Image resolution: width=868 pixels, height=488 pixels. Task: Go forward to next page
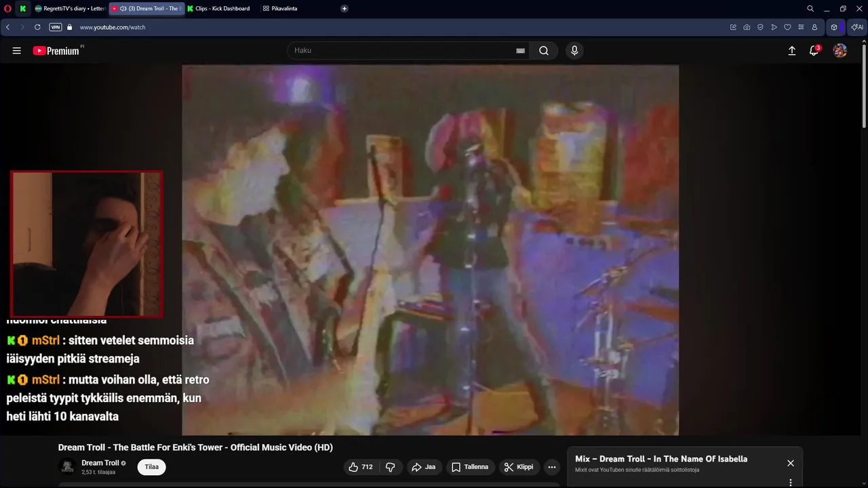tap(22, 27)
